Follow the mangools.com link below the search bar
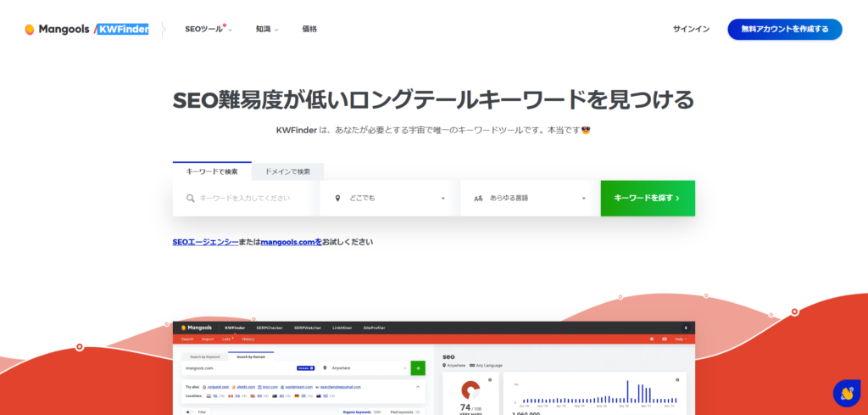Image resolution: width=868 pixels, height=415 pixels. (x=292, y=242)
